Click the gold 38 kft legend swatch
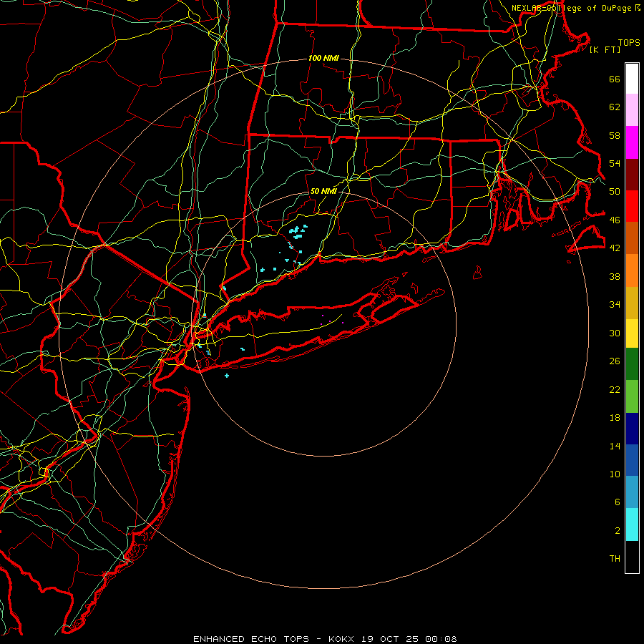The width and height of the screenshot is (644, 644). 632,303
